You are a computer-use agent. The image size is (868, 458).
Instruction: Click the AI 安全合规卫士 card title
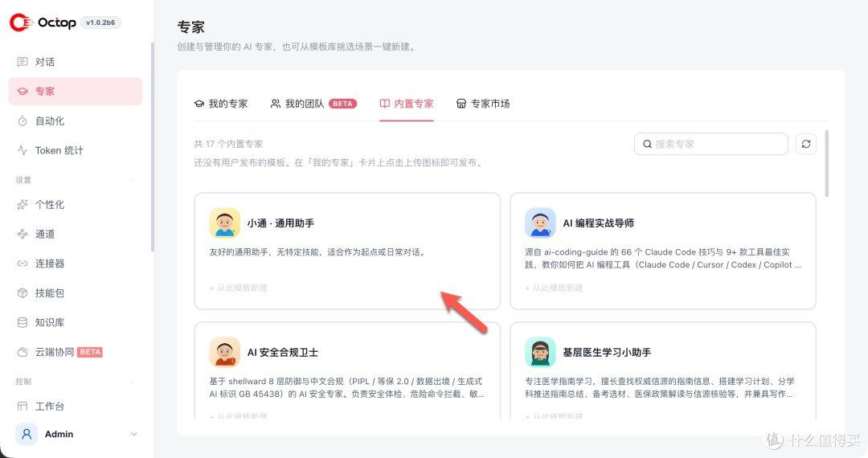tap(282, 353)
